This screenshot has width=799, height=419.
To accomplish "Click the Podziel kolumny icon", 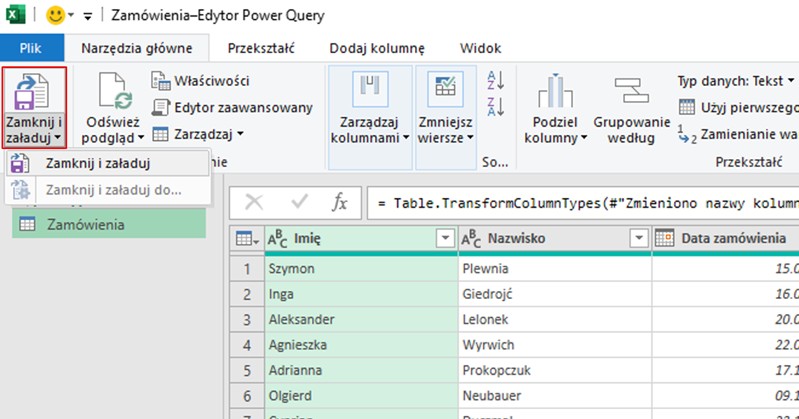I will pos(555,91).
